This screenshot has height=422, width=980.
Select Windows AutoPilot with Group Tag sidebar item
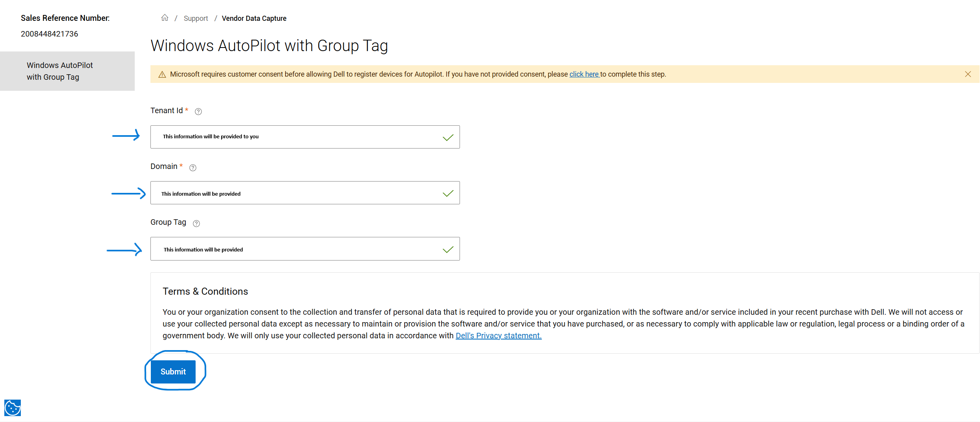pos(60,71)
